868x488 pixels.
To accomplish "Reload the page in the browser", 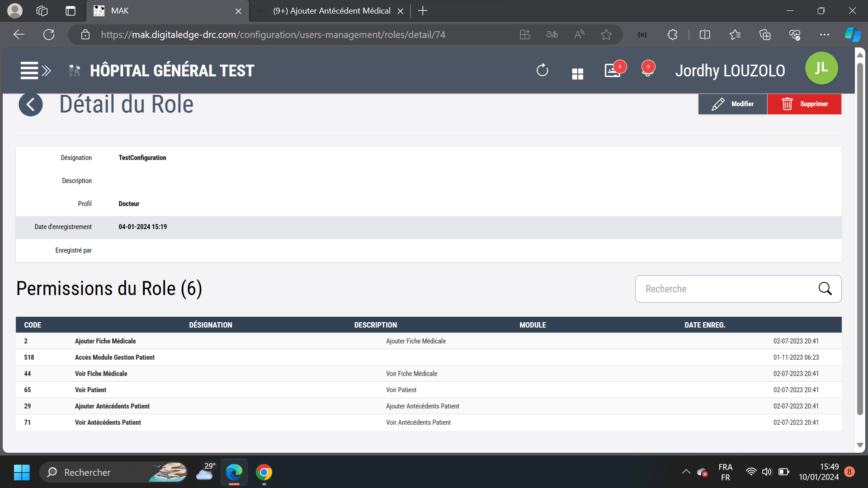I will pos(49,35).
